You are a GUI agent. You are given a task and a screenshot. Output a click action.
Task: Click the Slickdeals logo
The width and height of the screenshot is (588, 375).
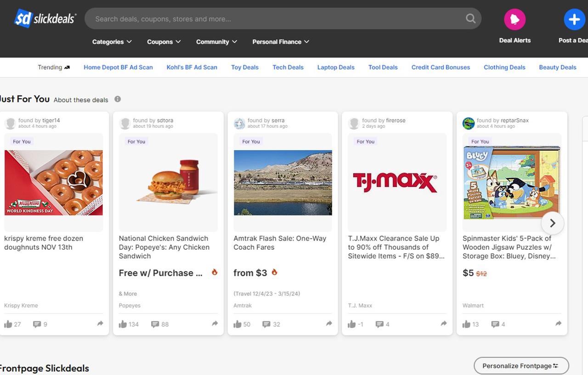[x=45, y=18]
